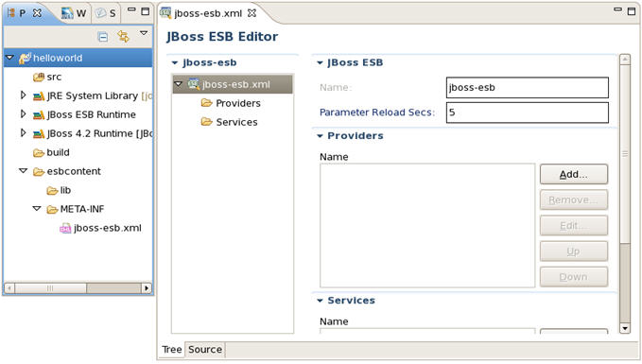Image resolution: width=642 pixels, height=364 pixels.
Task: Select the build folder icon
Action: [39, 153]
